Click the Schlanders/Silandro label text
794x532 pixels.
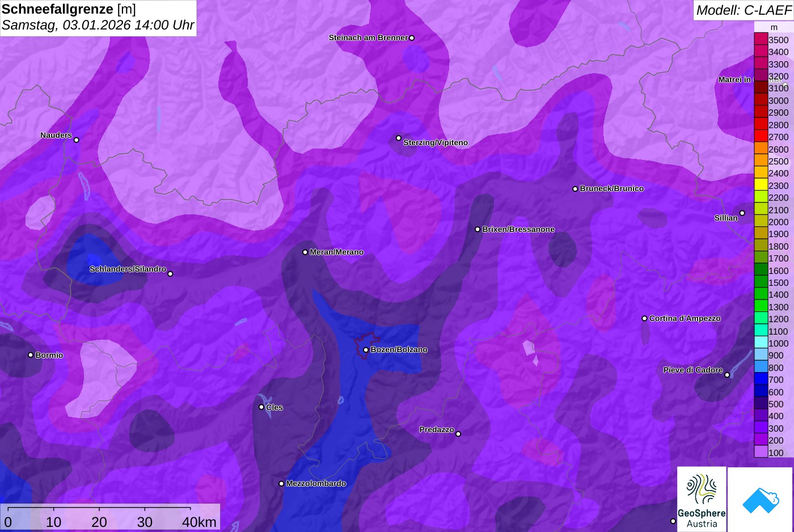128,269
